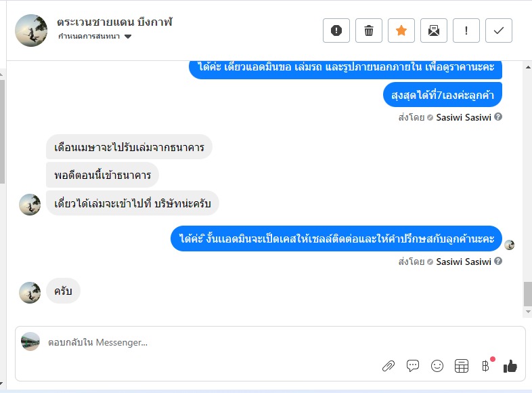Click the Messenger reply input field
Viewport: 532px width, 393px height.
coord(203,342)
